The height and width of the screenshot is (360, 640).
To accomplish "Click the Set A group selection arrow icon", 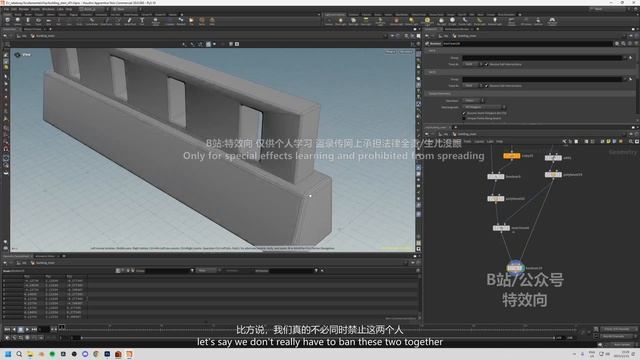I will 631,58.
